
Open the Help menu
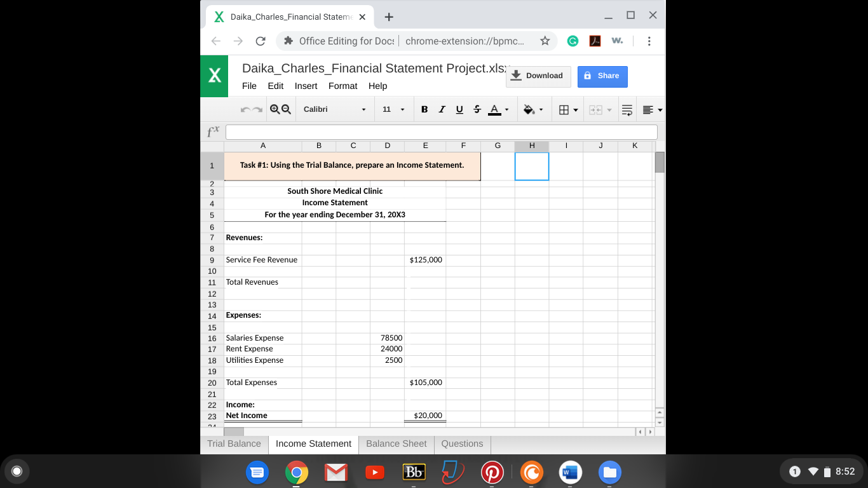[378, 86]
